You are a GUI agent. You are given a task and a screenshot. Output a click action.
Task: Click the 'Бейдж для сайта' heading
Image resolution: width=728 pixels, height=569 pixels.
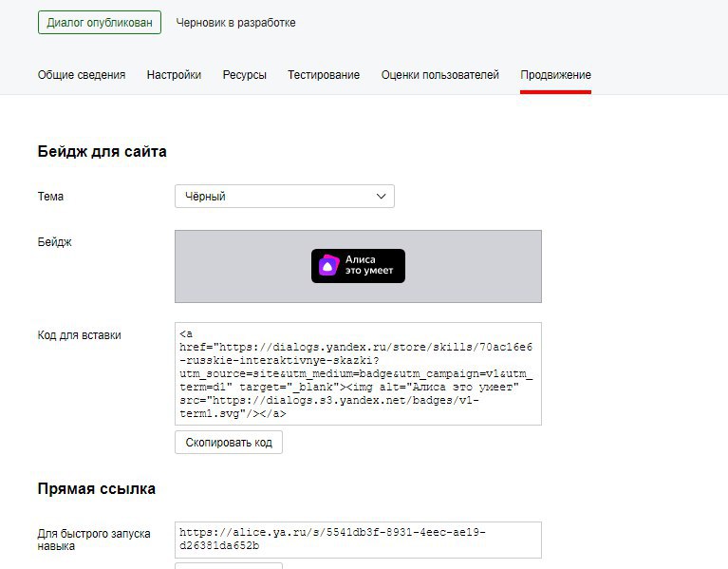(103, 151)
